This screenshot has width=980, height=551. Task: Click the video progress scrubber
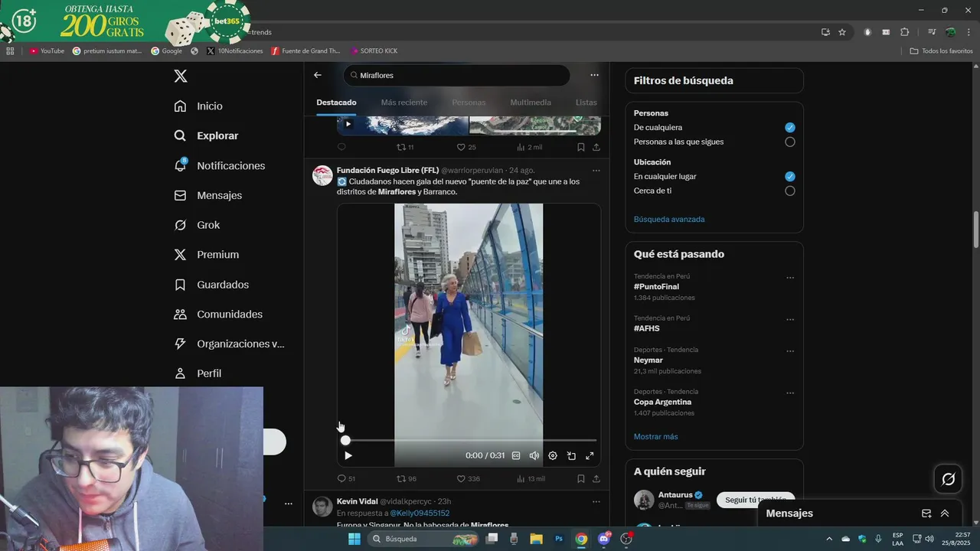(x=345, y=440)
